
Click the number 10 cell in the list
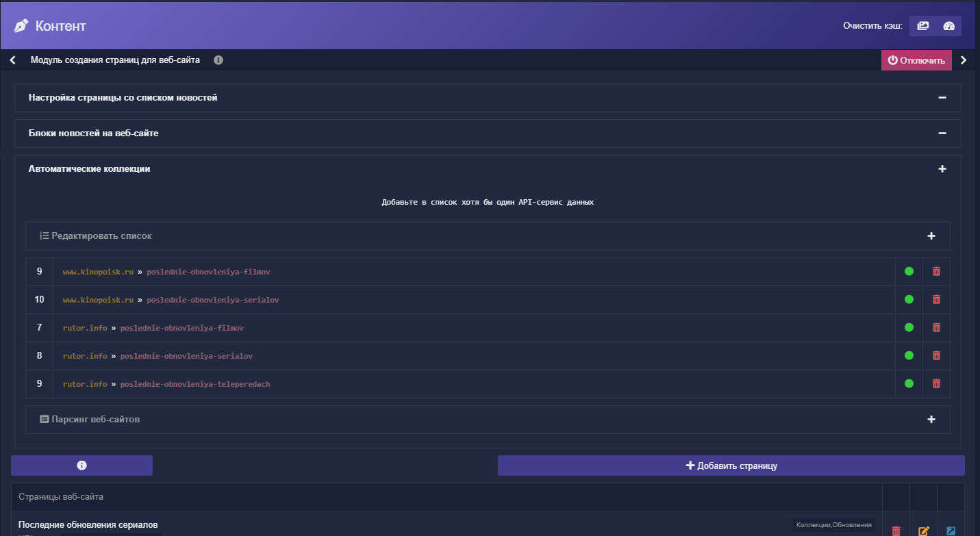point(39,300)
